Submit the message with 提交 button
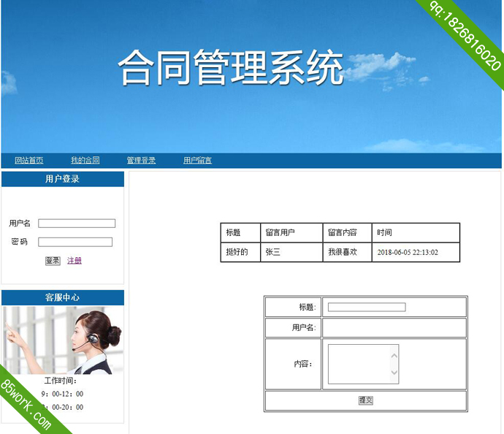 (x=366, y=400)
